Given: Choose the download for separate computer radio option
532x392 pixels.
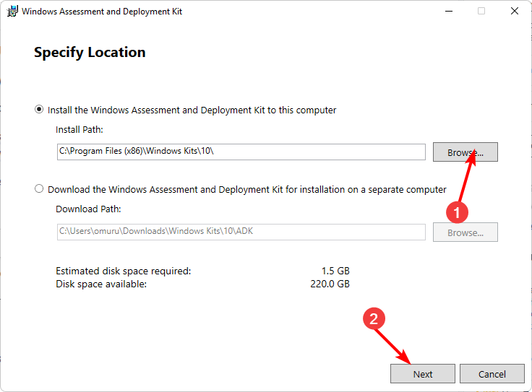Looking at the screenshot, I should click(40, 189).
